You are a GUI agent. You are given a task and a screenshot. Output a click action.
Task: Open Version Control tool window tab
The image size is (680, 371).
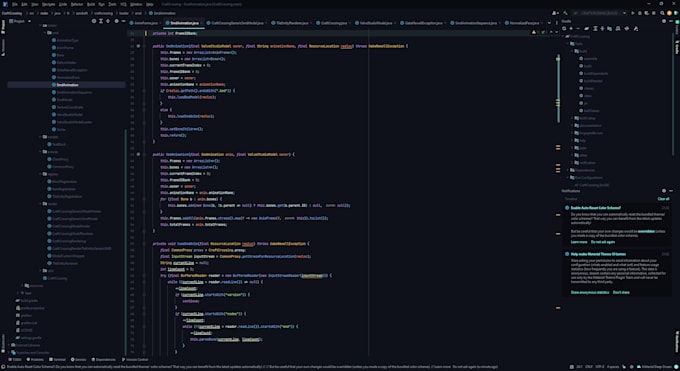[x=135, y=360]
